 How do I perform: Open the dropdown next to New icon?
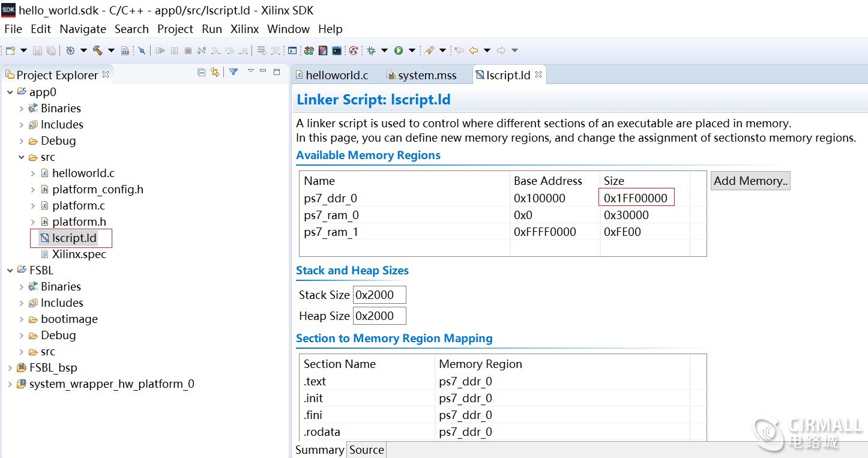click(23, 50)
